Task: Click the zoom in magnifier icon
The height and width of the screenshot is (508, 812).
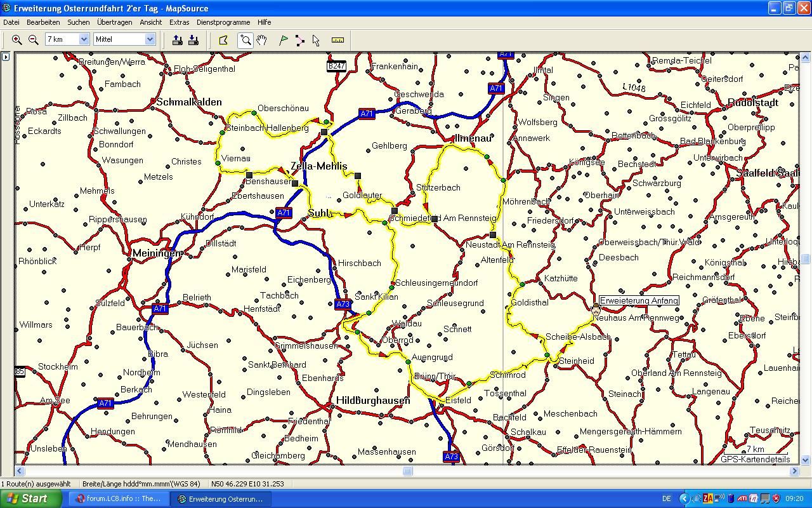Action: pyautogui.click(x=17, y=39)
